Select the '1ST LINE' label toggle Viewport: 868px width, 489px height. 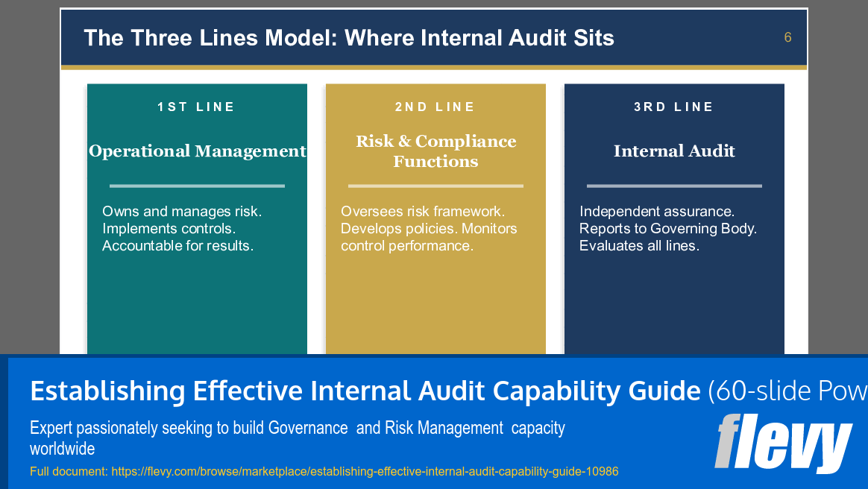(197, 107)
